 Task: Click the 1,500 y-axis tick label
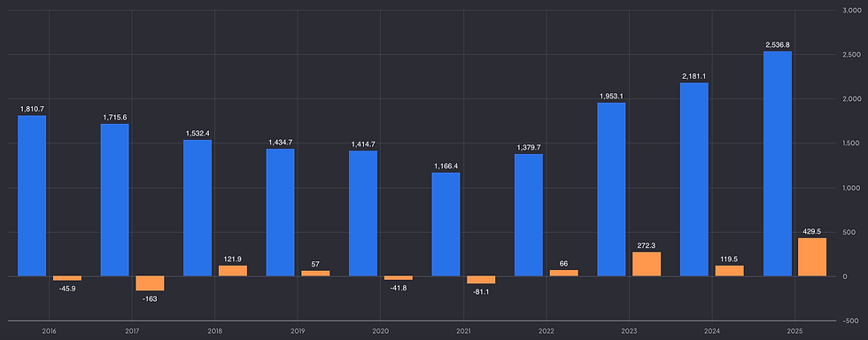click(x=852, y=143)
